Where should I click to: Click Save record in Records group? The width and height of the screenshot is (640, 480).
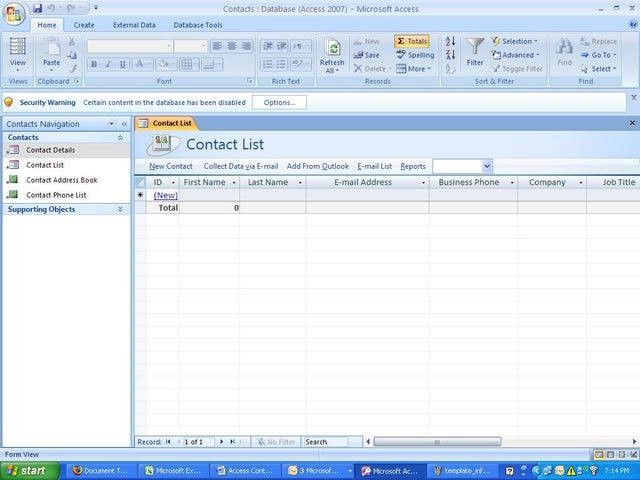(x=367, y=55)
